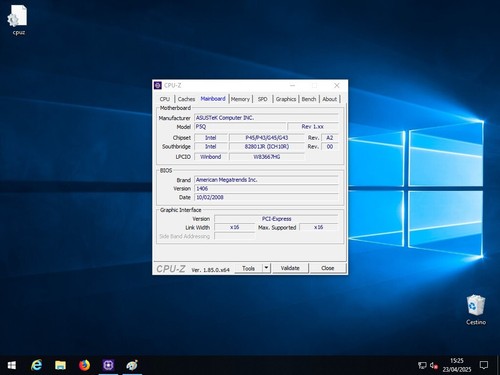Click the American Megatrends Inc. BIOS brand
Image resolution: width=500 pixels, height=375 pixels.
[x=266, y=180]
